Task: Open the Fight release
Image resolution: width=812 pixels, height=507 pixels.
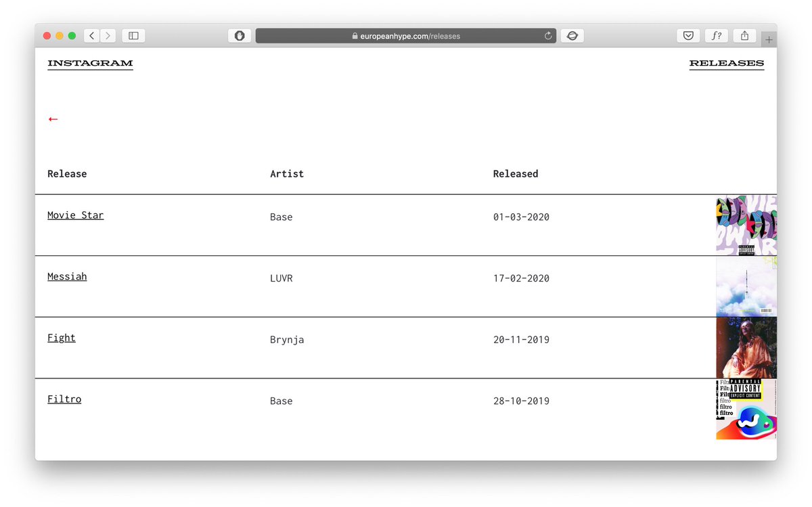Action: point(62,338)
